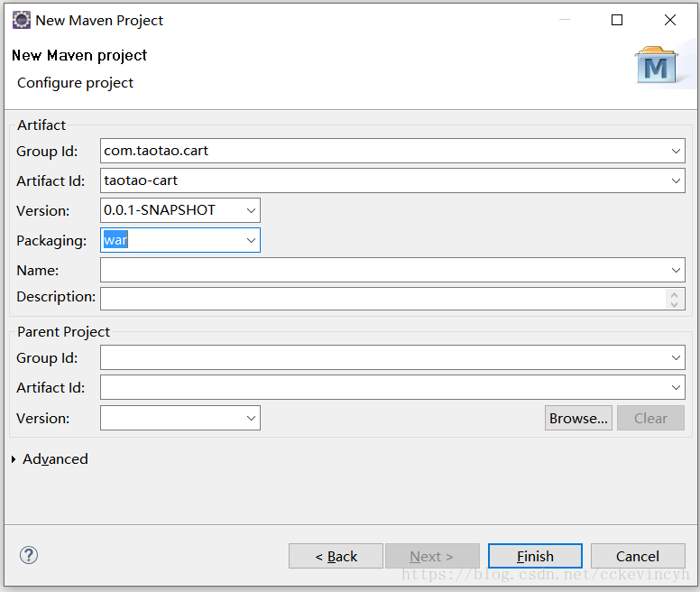Viewport: 700px width, 592px height.
Task: Click the Eclipse icon in title bar
Action: 22,20
